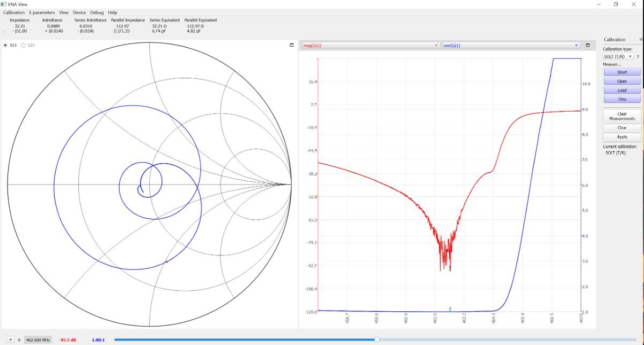The width and height of the screenshot is (644, 345).
Task: Measure the Thru calibration standard
Action: coord(622,99)
